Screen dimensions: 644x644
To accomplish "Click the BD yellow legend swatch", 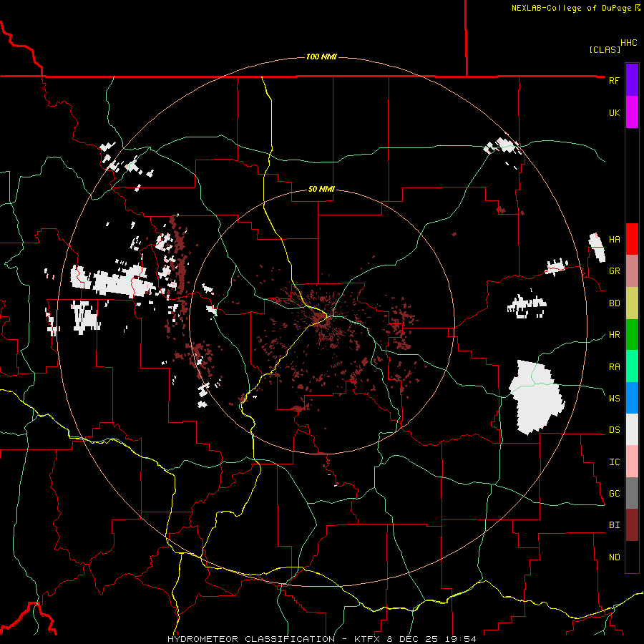I will coord(632,303).
